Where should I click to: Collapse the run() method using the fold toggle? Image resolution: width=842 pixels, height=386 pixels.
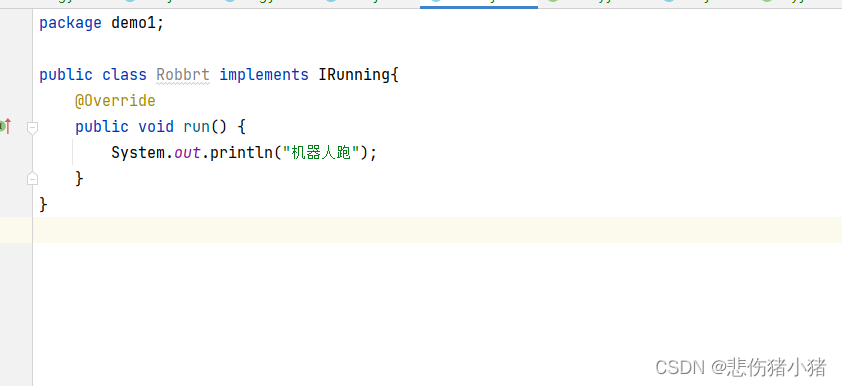33,127
